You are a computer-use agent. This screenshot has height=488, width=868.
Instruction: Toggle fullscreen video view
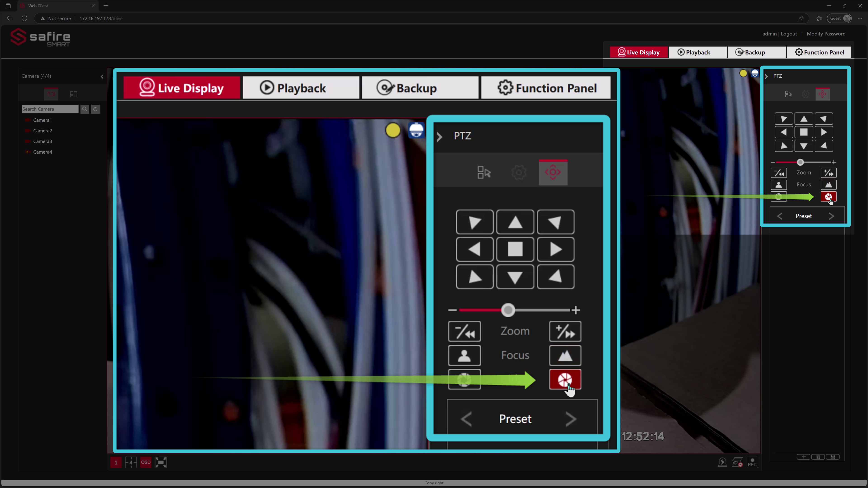click(x=161, y=462)
